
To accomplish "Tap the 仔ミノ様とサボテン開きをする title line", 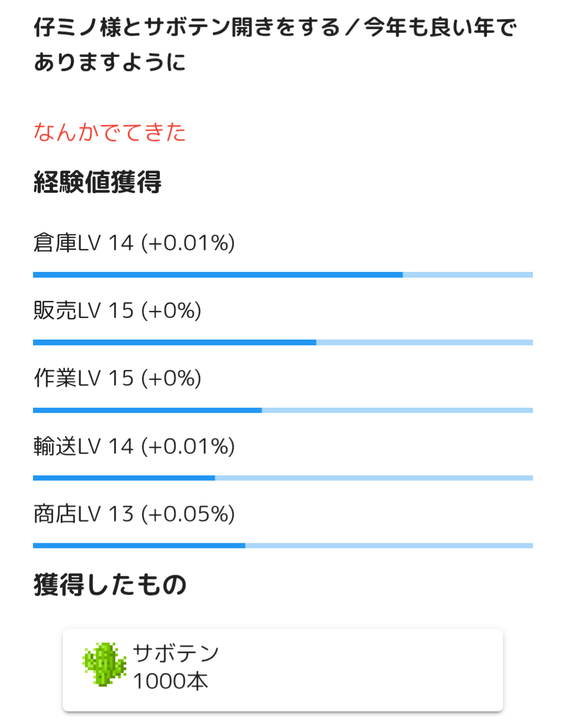I will click(x=275, y=27).
